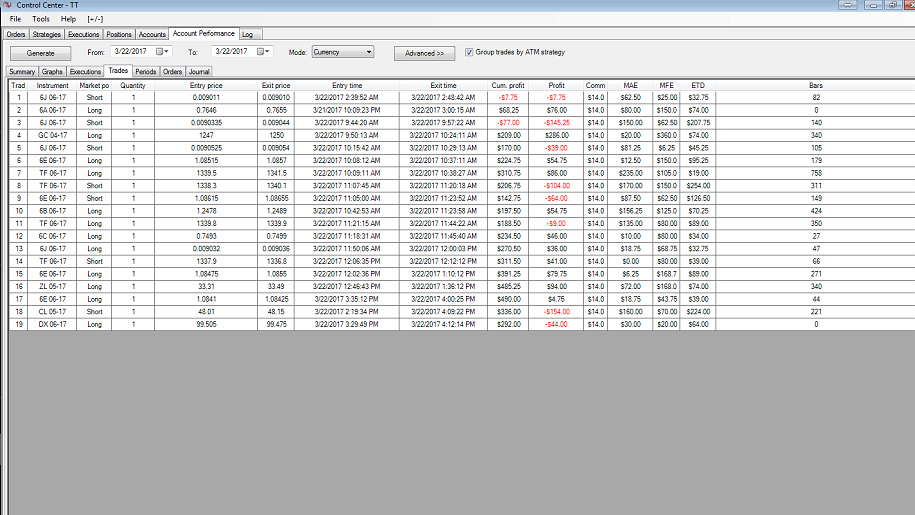Click the 6B 06-17 instrument row 10
This screenshot has height=515, width=915.
pyautogui.click(x=52, y=211)
